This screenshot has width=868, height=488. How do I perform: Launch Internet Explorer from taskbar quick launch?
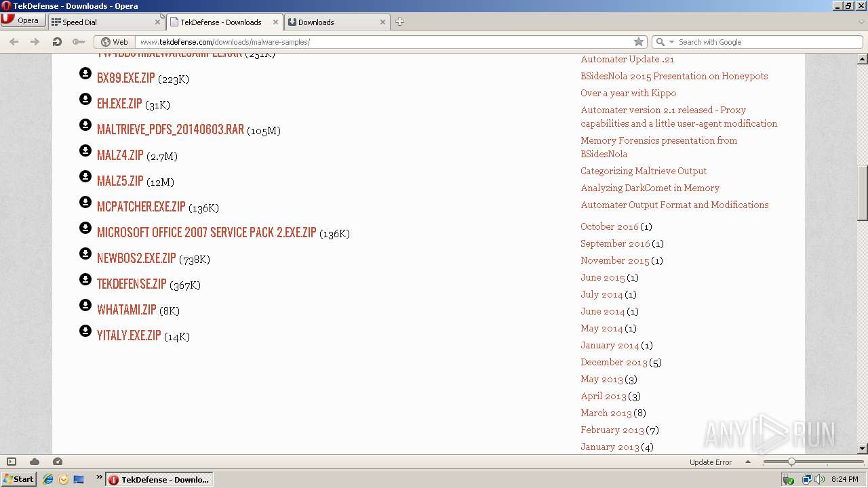[48, 479]
